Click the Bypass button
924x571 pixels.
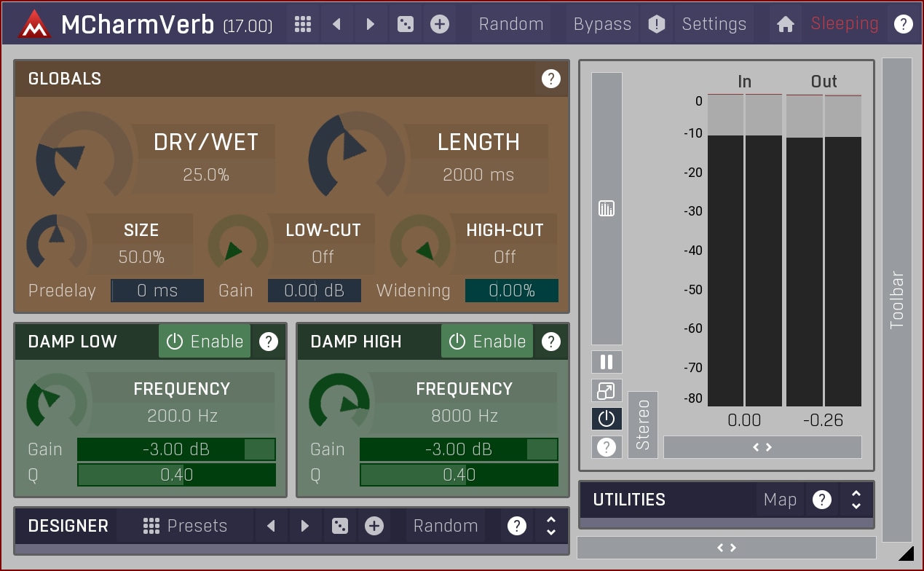coord(602,24)
